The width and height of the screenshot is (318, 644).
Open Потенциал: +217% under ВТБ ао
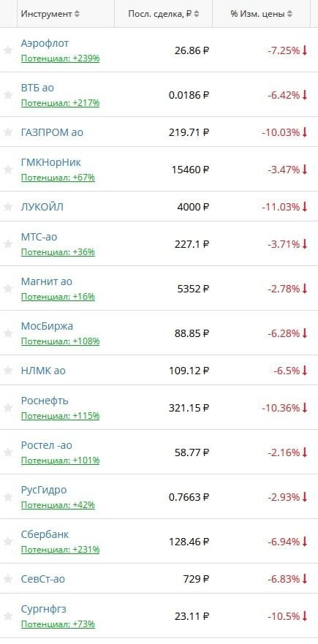point(61,102)
